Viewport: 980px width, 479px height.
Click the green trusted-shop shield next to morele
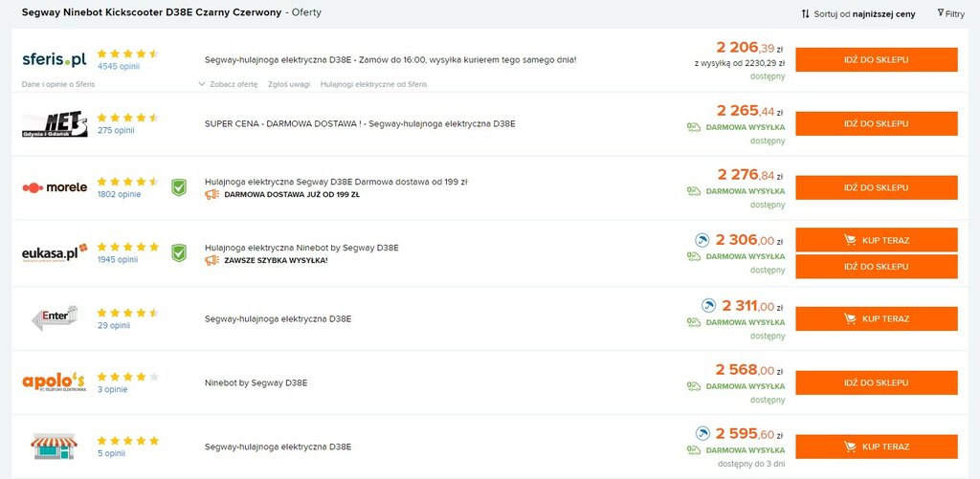179,187
